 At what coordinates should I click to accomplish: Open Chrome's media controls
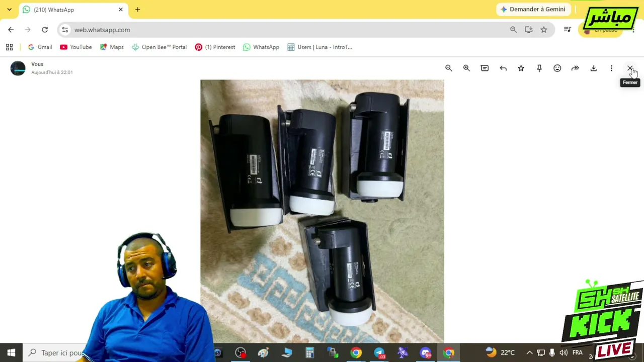568,30
